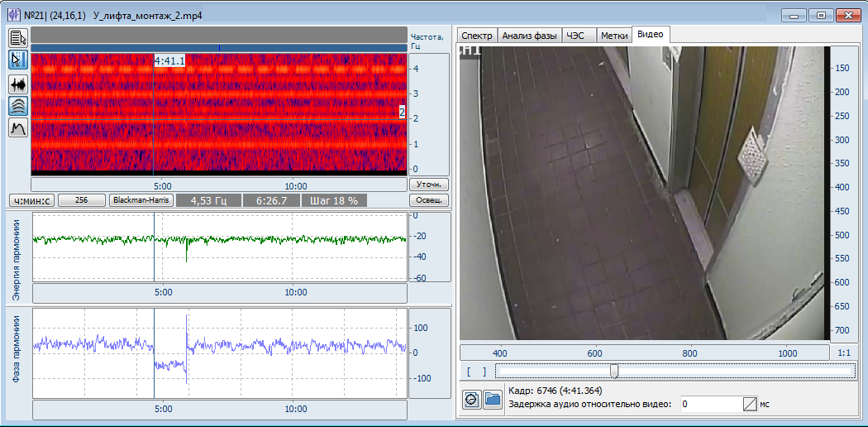
Task: Toggle the harmonics tracking icon
Action: [18, 105]
